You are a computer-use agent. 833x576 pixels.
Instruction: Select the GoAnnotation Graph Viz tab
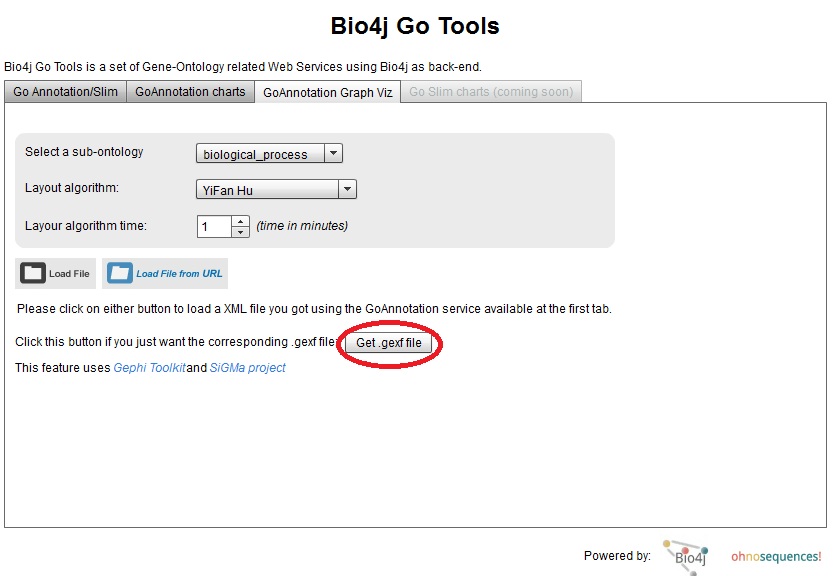pos(328,92)
